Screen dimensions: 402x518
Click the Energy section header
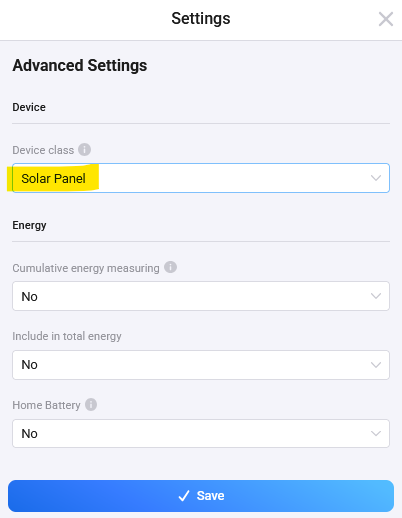pos(29,226)
